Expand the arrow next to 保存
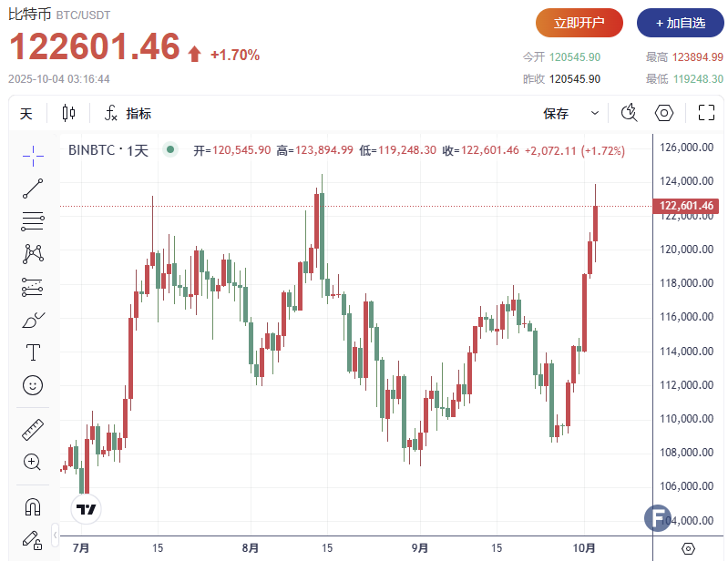 [595, 114]
